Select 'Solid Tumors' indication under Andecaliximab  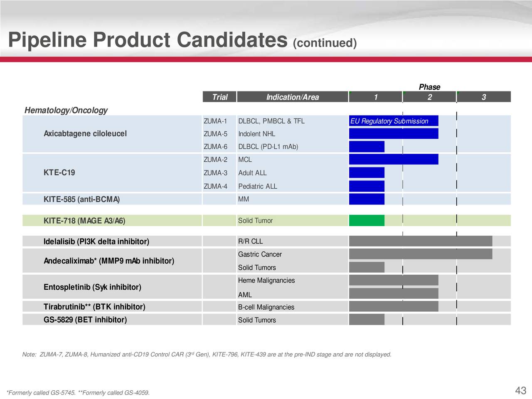257,268
